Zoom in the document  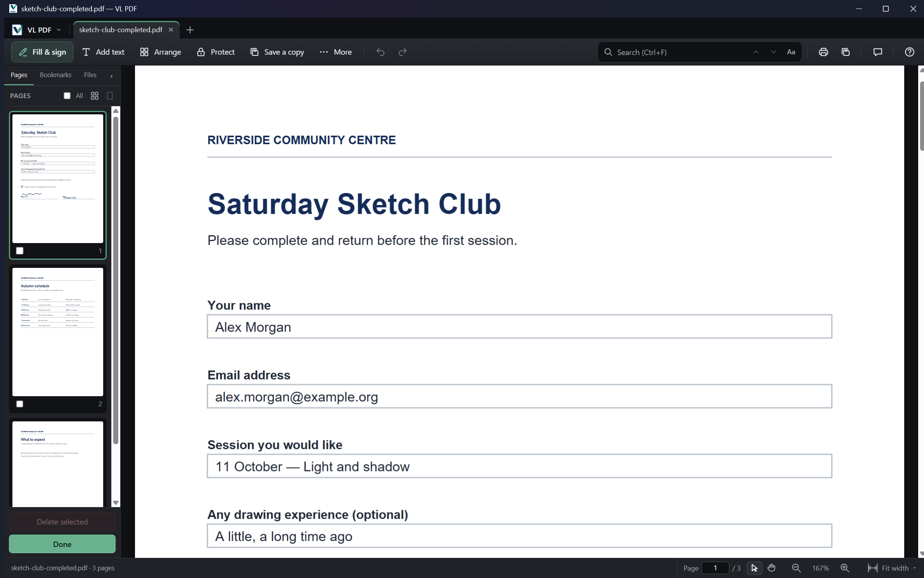click(x=845, y=568)
